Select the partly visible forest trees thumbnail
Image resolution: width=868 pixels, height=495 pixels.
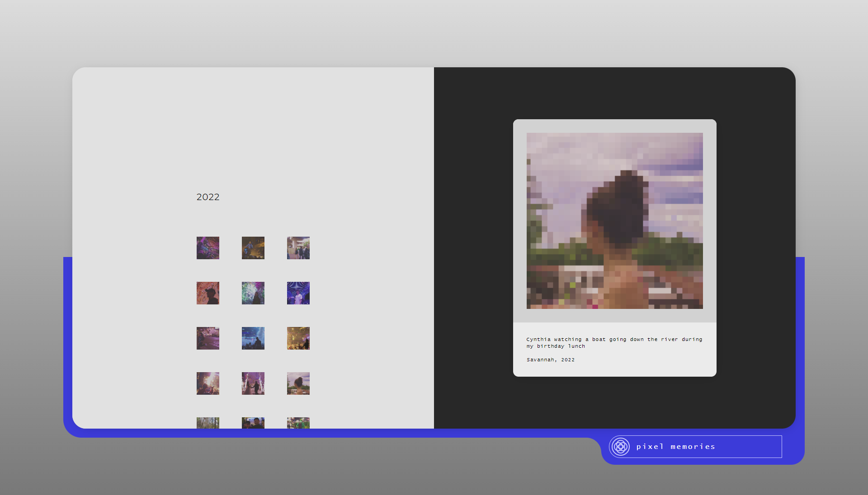tap(208, 423)
